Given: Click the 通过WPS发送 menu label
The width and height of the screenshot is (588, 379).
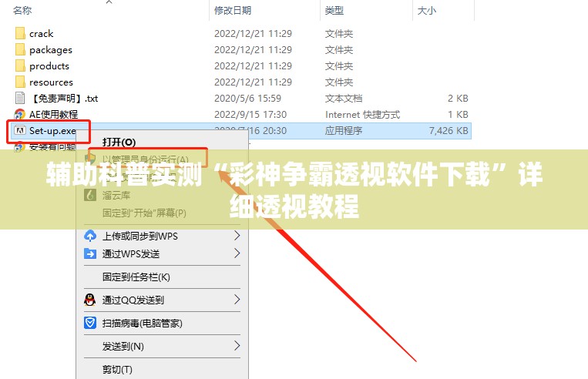Looking at the screenshot, I should (x=131, y=253).
